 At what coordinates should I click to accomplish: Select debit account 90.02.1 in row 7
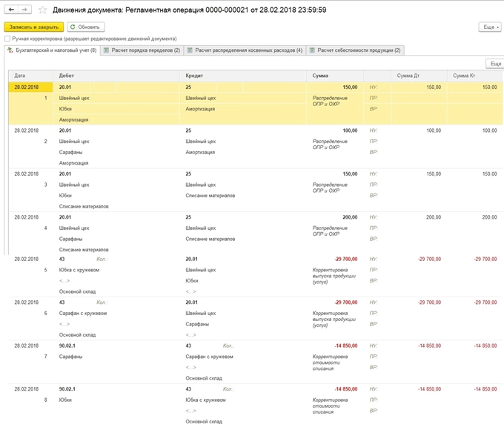click(x=67, y=345)
